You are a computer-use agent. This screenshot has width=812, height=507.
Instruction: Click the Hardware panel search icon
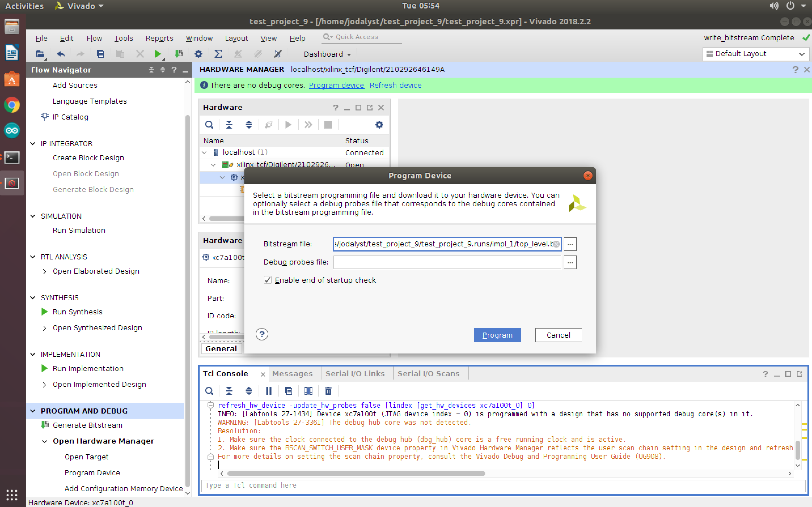pos(209,125)
